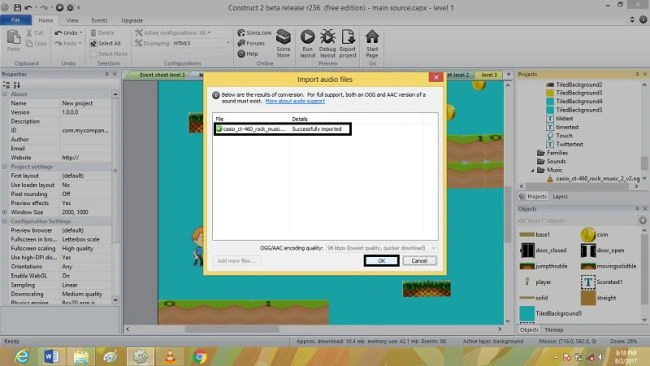
Task: Click the Paste icon in Clipboard group
Action: pos(13,38)
